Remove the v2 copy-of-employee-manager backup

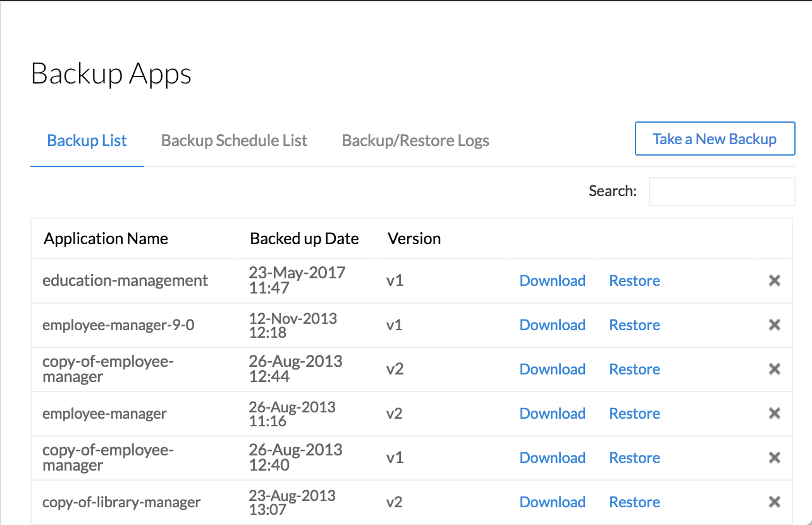(774, 369)
